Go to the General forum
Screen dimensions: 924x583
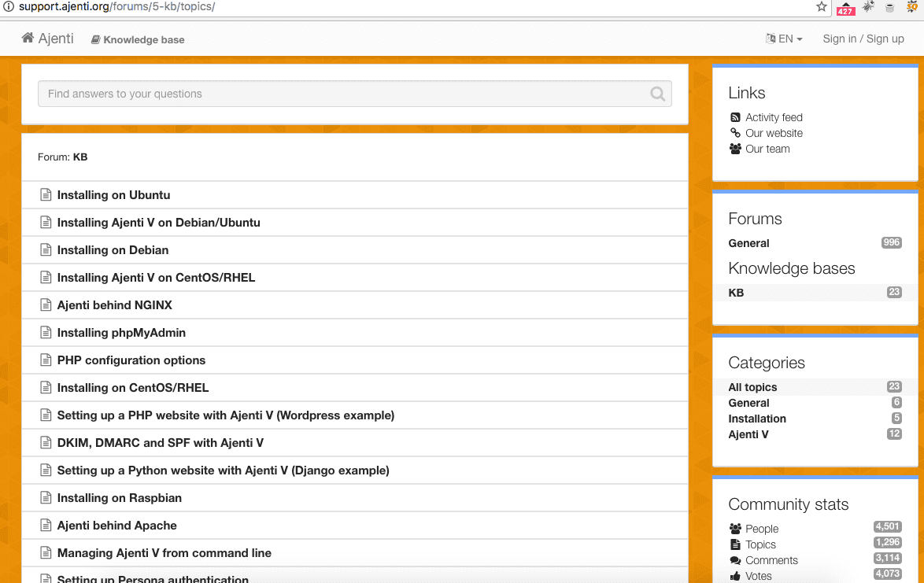[x=748, y=243]
